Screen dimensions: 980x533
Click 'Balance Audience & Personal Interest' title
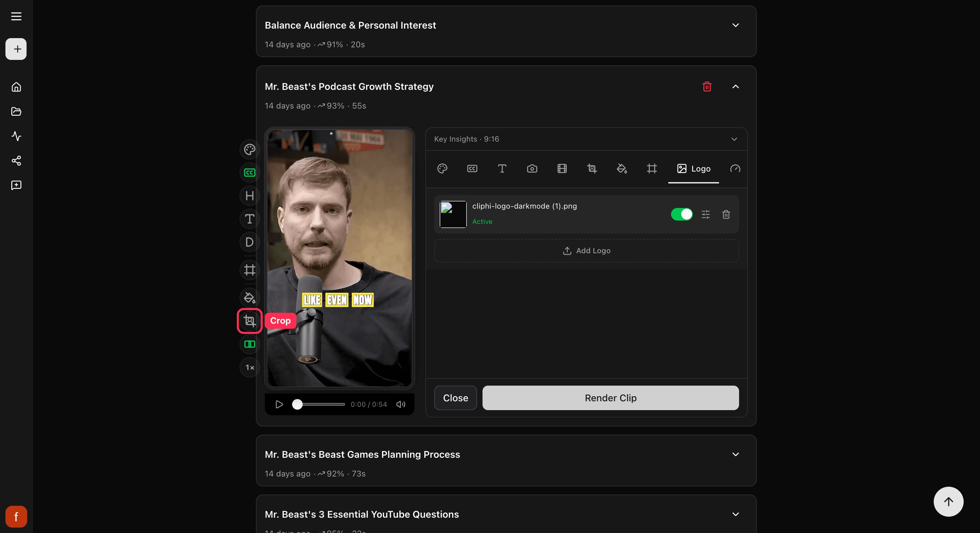coord(350,25)
